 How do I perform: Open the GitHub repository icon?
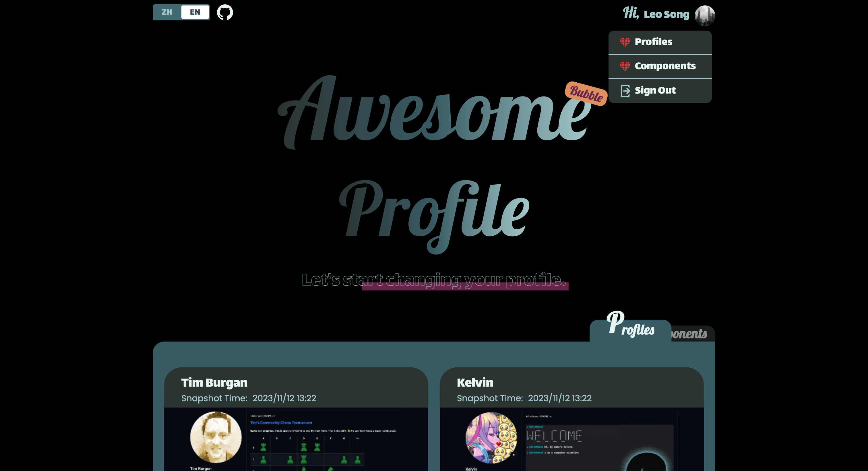pyautogui.click(x=225, y=12)
